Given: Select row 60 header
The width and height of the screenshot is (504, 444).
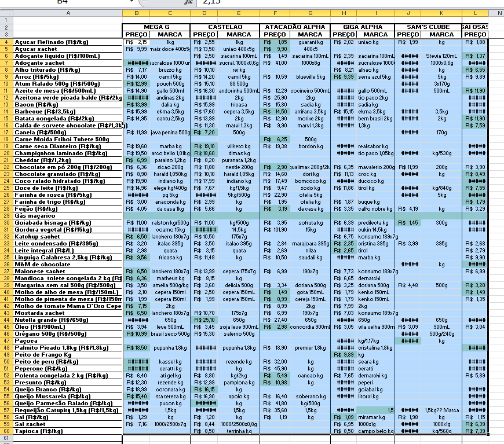Looking at the screenshot, I should pos(6,431).
